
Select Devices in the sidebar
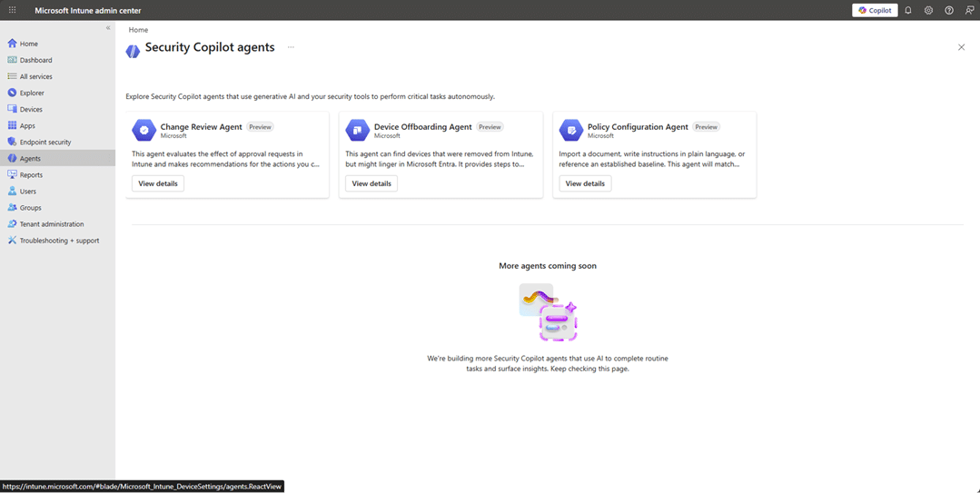tap(31, 109)
